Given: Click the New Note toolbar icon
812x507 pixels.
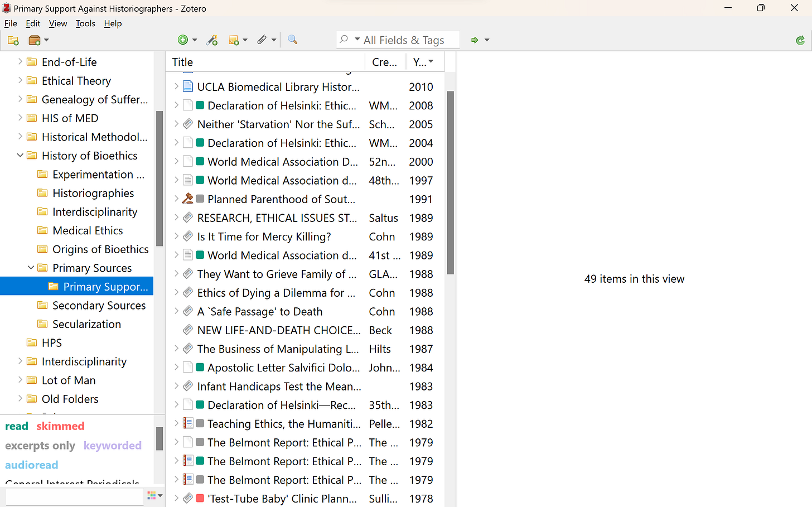Looking at the screenshot, I should coord(234,40).
